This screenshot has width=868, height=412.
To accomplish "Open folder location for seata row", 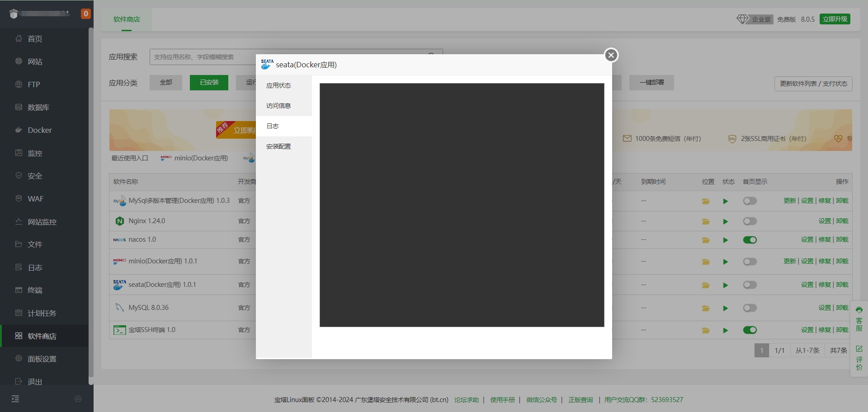I will click(x=706, y=286).
